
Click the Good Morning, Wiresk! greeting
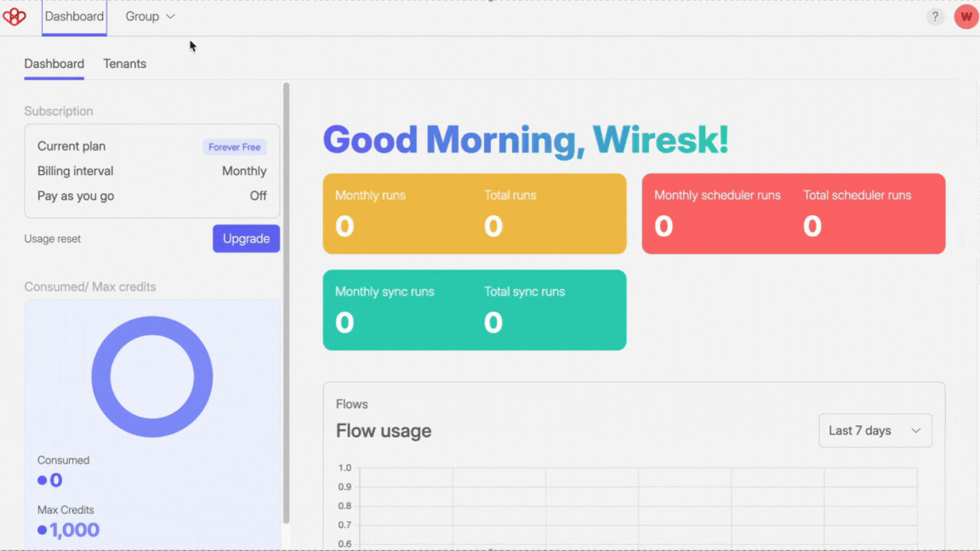[526, 139]
